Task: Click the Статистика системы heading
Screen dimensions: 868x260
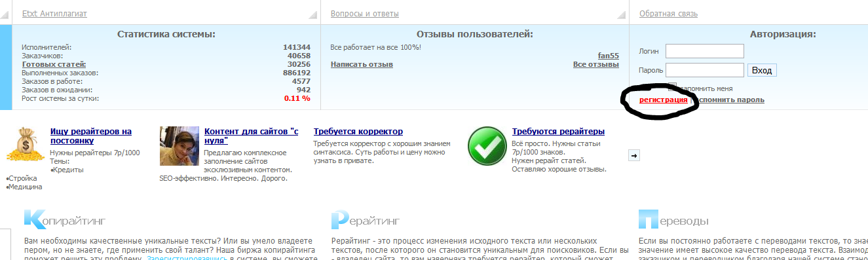Action: click(166, 34)
